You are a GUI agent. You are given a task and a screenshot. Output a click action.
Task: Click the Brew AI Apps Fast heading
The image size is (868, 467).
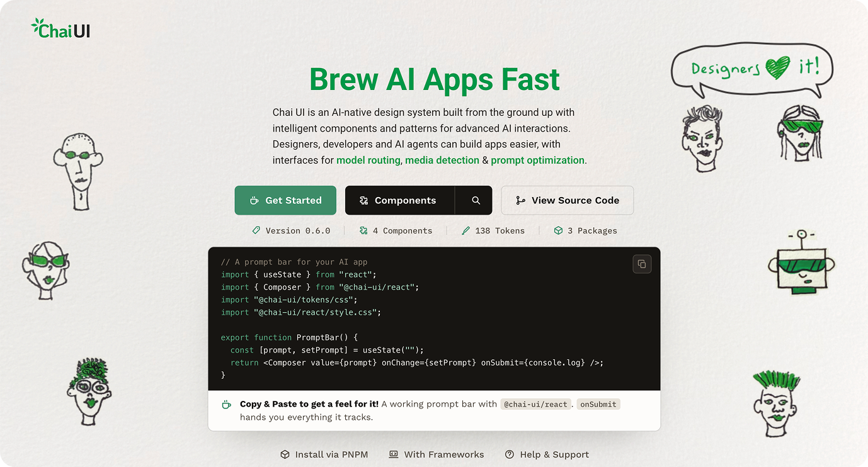point(435,79)
